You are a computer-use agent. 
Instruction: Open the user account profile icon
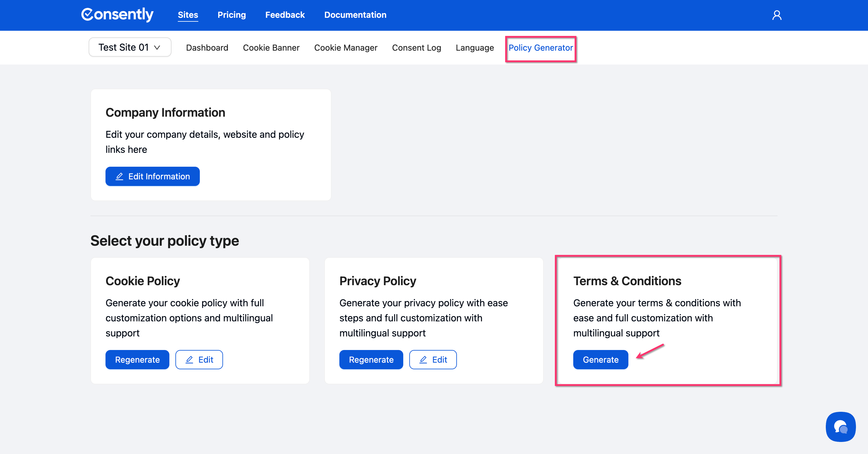pyautogui.click(x=776, y=15)
